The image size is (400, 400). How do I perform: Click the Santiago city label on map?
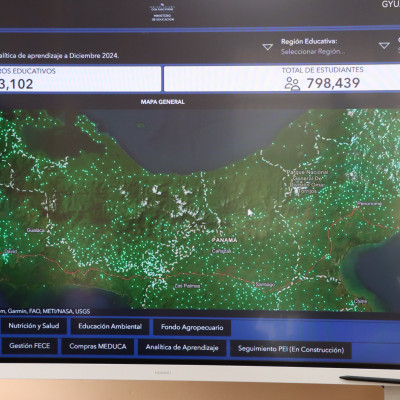(x=265, y=284)
